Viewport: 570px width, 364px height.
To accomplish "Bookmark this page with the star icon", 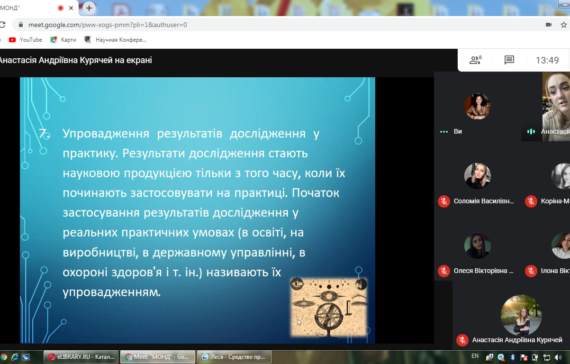I will 563,25.
